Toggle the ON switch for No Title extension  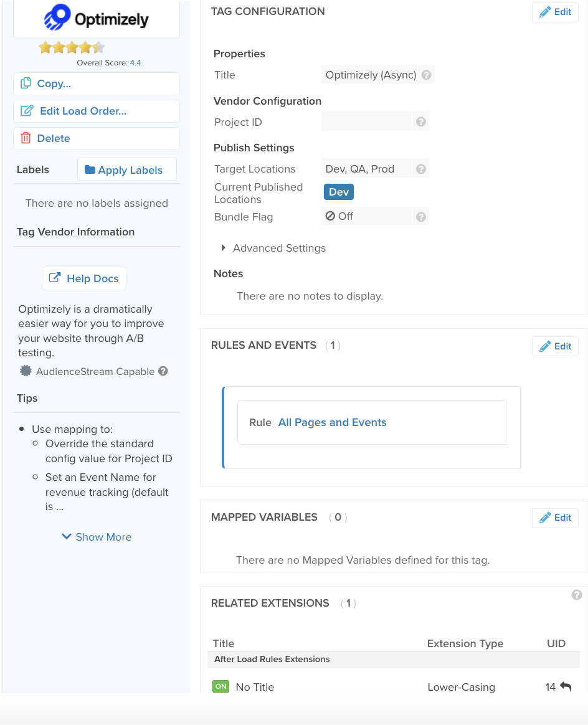[x=221, y=686]
